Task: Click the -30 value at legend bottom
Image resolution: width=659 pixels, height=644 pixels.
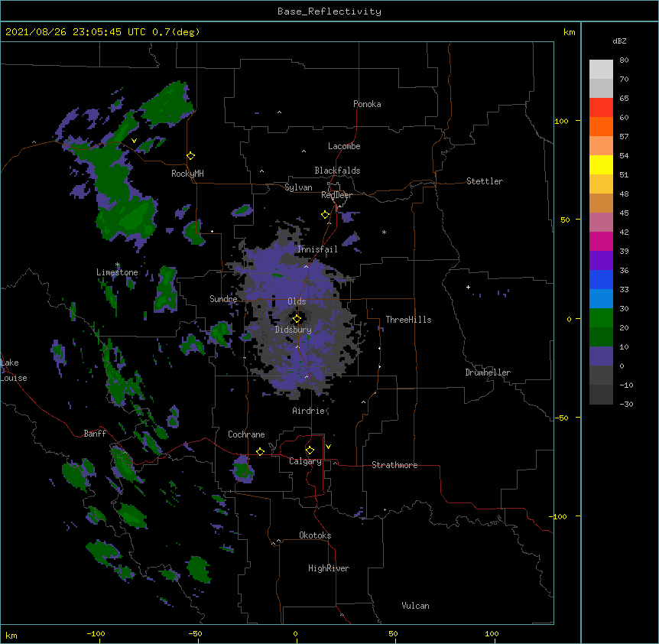Action: pyautogui.click(x=626, y=405)
